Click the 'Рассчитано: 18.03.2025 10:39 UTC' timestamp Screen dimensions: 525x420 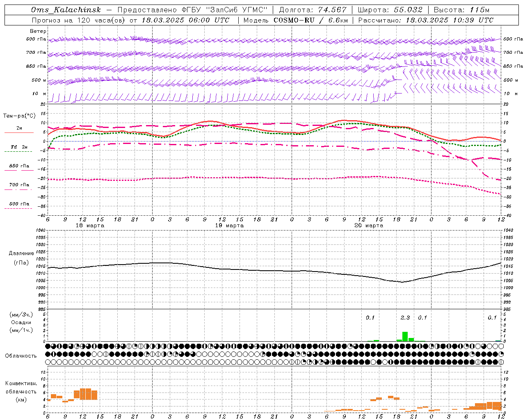(426, 20)
